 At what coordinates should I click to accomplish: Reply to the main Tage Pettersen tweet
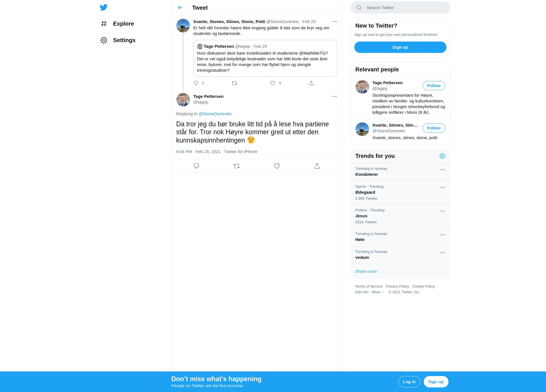tap(196, 166)
